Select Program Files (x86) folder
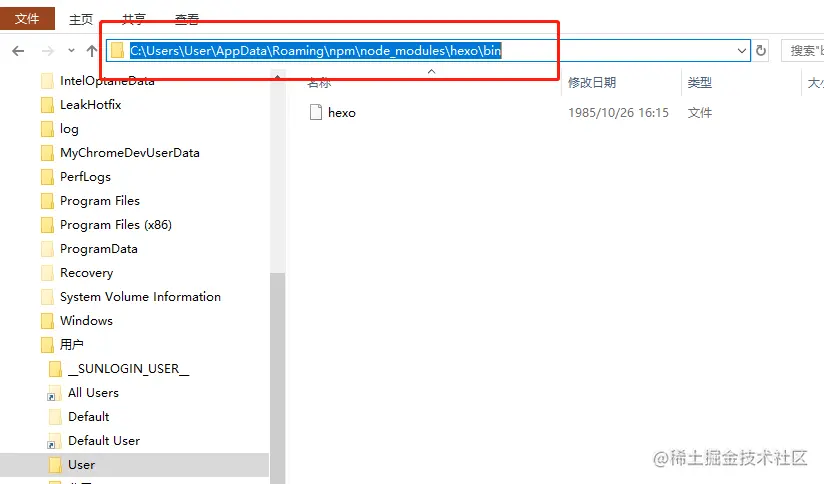Image resolution: width=824 pixels, height=484 pixels. [116, 225]
